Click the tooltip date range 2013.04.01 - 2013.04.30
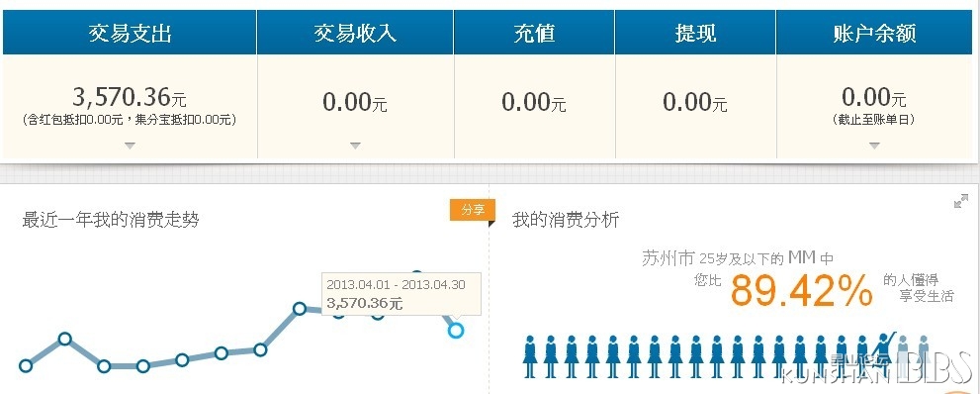Image resolution: width=980 pixels, height=394 pixels. [397, 284]
